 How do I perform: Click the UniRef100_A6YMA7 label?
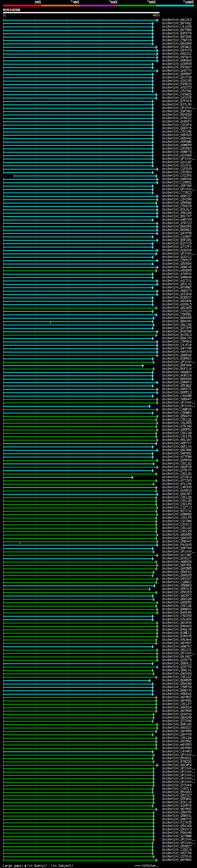(177, 697)
